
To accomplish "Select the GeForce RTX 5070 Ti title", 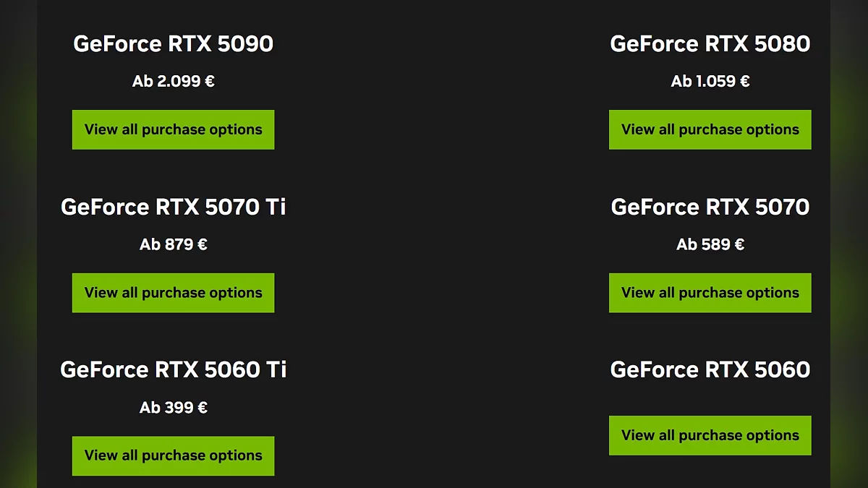I will tap(173, 207).
